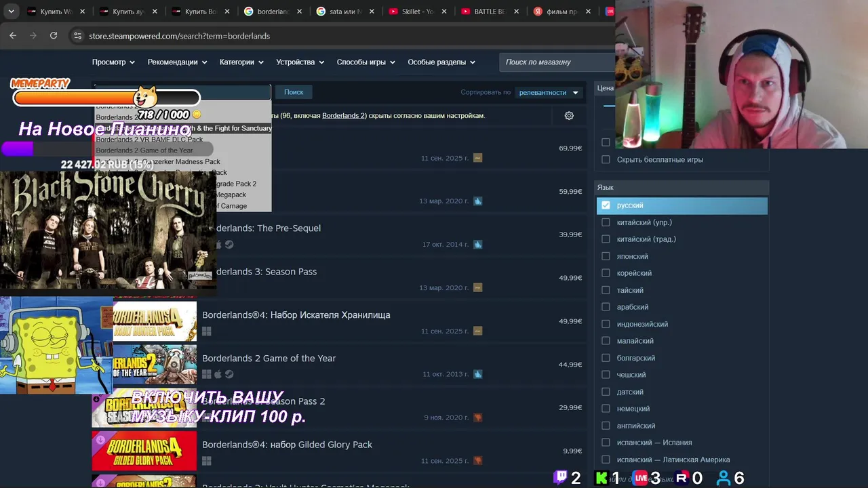Open the 'Borderlands 2 Game of the Year' search result title
Viewport: 868px width, 488px height.
[x=269, y=359]
